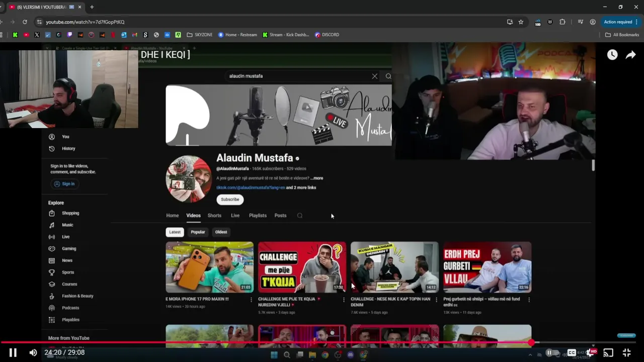644x362 pixels.
Task: Open the channel Live tab
Action: (235, 215)
